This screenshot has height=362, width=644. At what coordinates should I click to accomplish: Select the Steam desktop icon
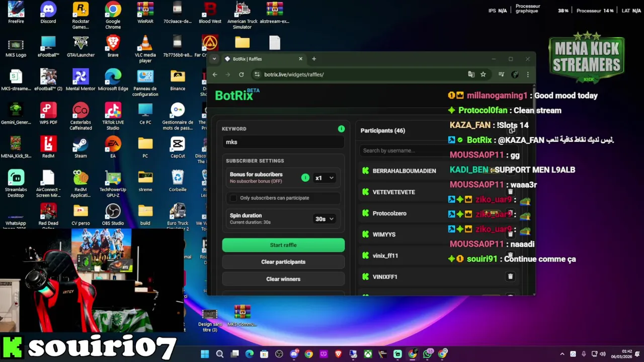pos(80,148)
